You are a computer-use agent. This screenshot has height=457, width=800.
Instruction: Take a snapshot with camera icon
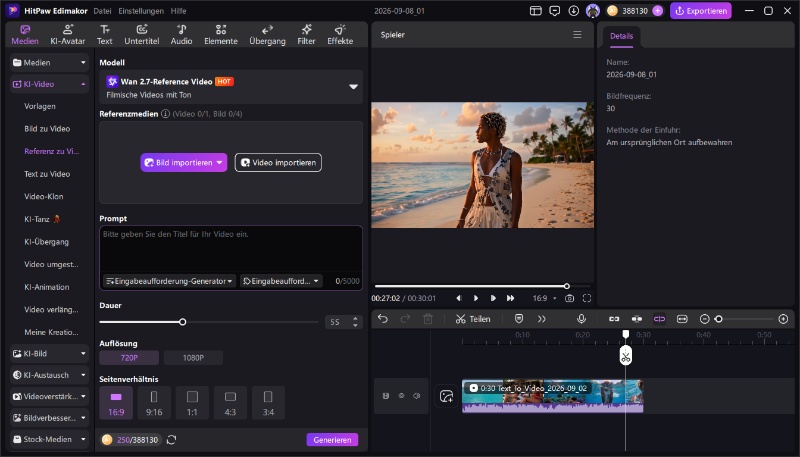point(569,298)
